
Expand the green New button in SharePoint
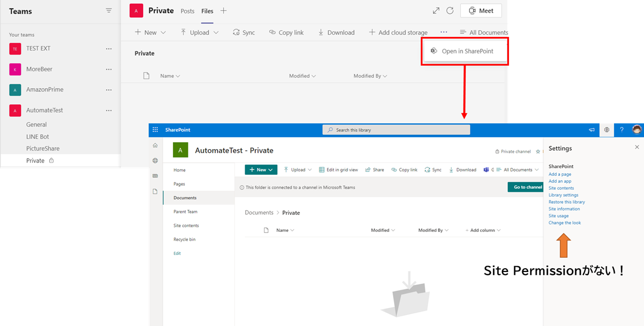[x=261, y=170]
